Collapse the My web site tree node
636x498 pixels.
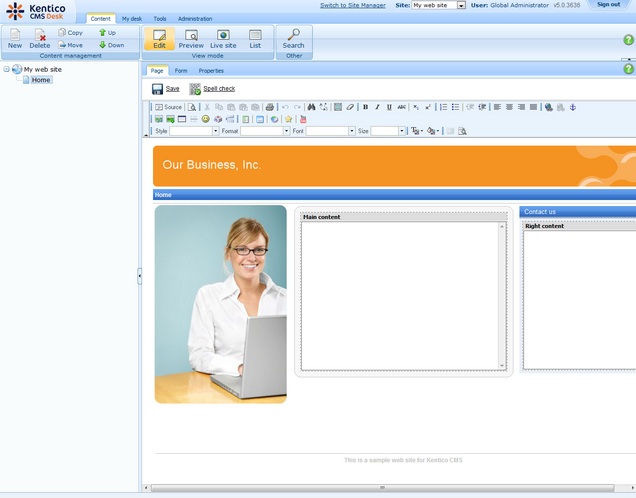[x=6, y=70]
